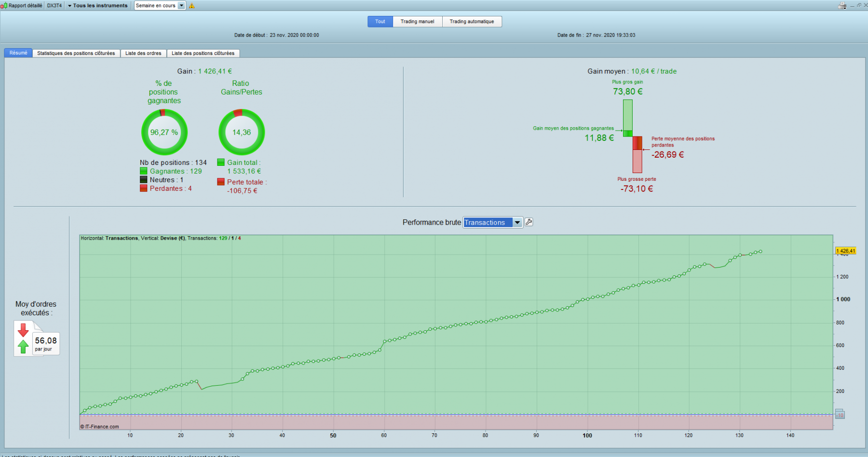
Task: Click the -10 marker icon beside chart
Action: [840, 415]
